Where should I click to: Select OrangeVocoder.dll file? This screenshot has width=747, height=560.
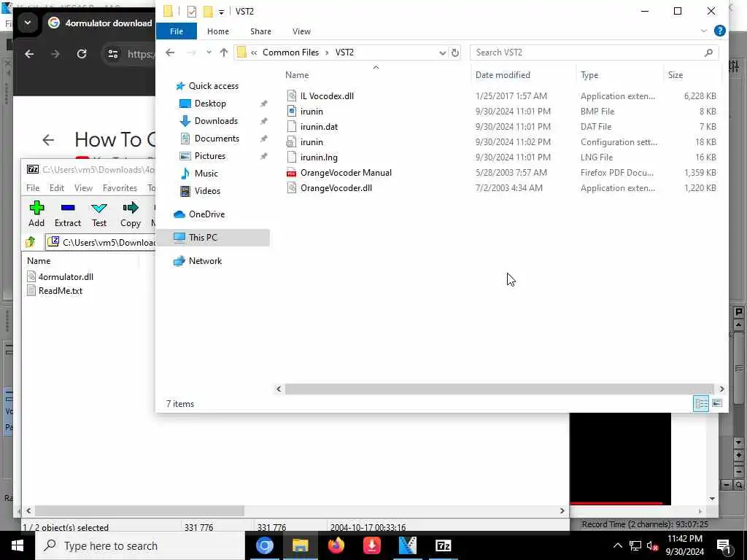pyautogui.click(x=336, y=187)
